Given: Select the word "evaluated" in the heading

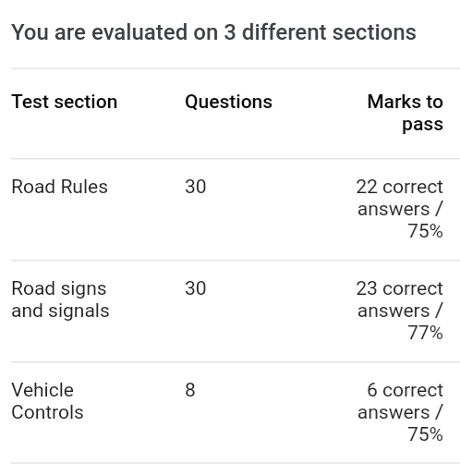Looking at the screenshot, I should (139, 32).
